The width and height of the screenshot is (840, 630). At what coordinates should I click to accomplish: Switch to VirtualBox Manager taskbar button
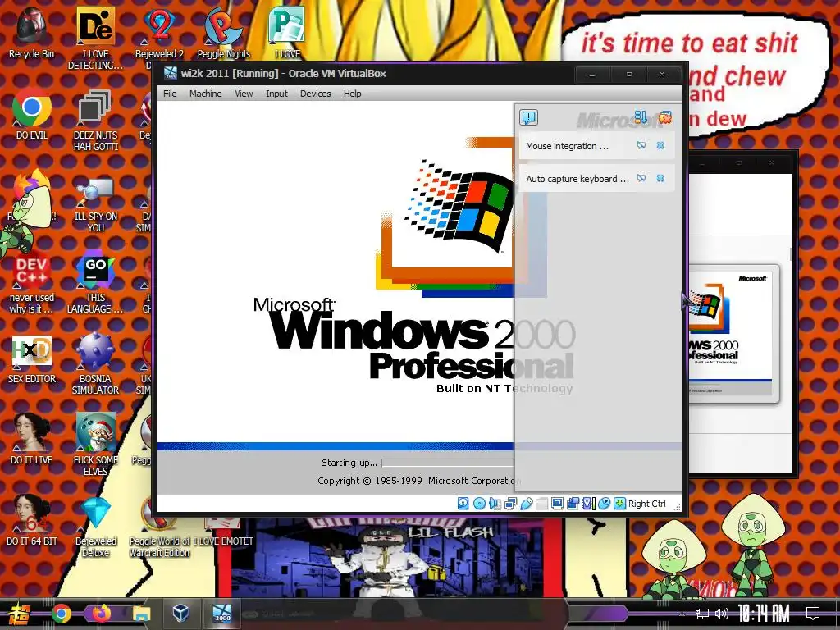(x=181, y=614)
